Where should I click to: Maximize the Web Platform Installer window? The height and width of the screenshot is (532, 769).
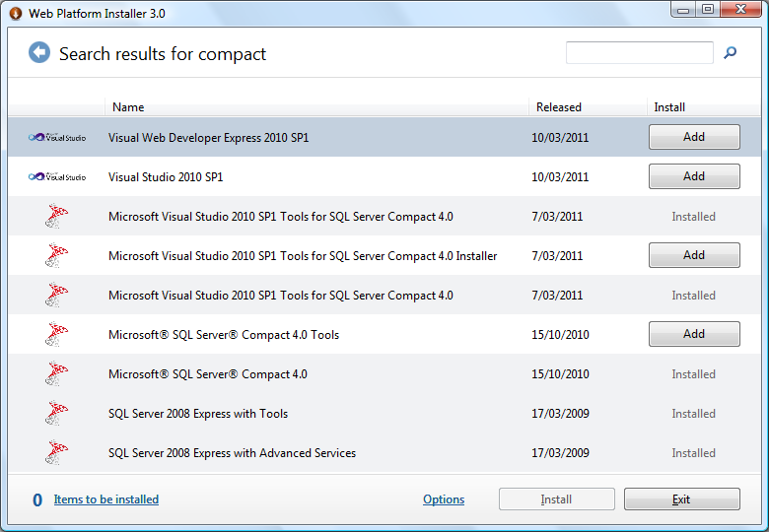[x=708, y=9]
